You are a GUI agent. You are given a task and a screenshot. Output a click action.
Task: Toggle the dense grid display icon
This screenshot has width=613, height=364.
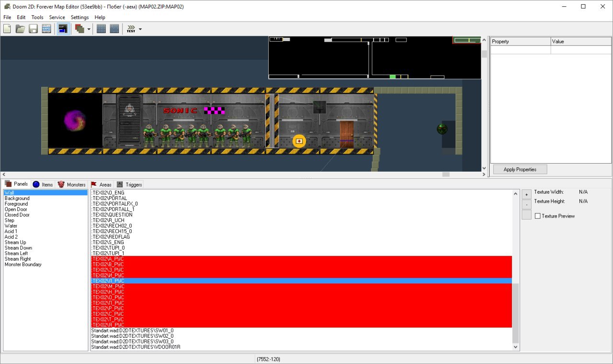coord(101,29)
